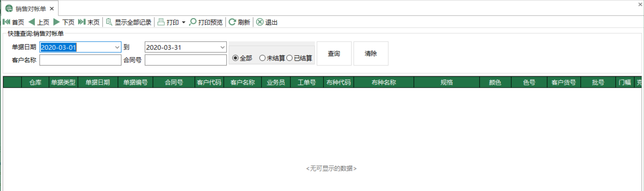Focus the 合同号 input field

pyautogui.click(x=186, y=60)
